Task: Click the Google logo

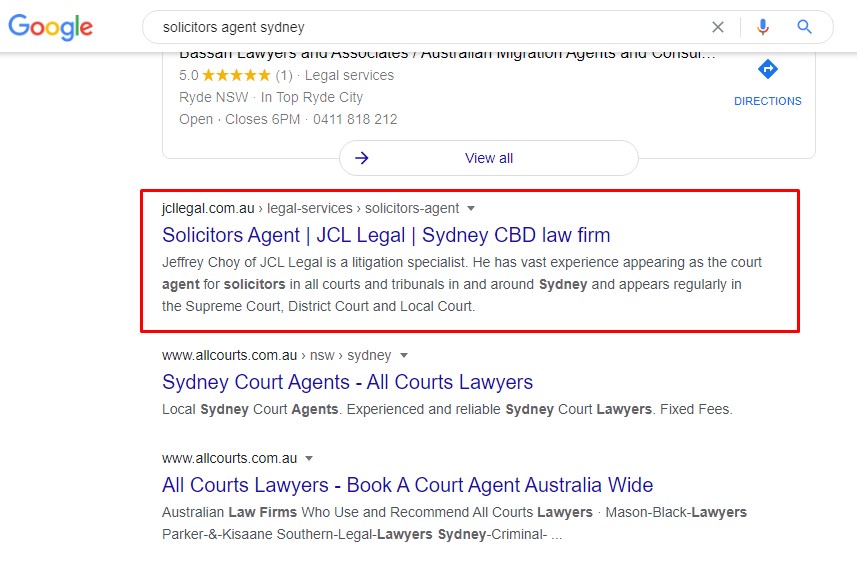Action: (x=50, y=27)
